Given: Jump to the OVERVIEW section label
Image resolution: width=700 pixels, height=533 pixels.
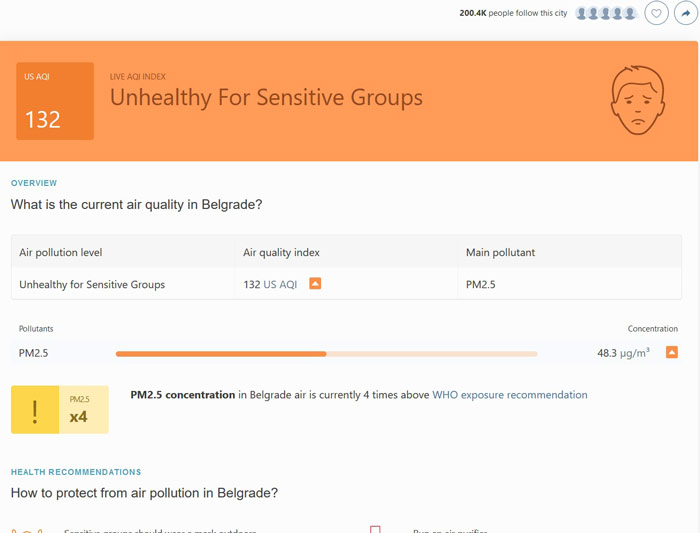Looking at the screenshot, I should click(x=34, y=183).
